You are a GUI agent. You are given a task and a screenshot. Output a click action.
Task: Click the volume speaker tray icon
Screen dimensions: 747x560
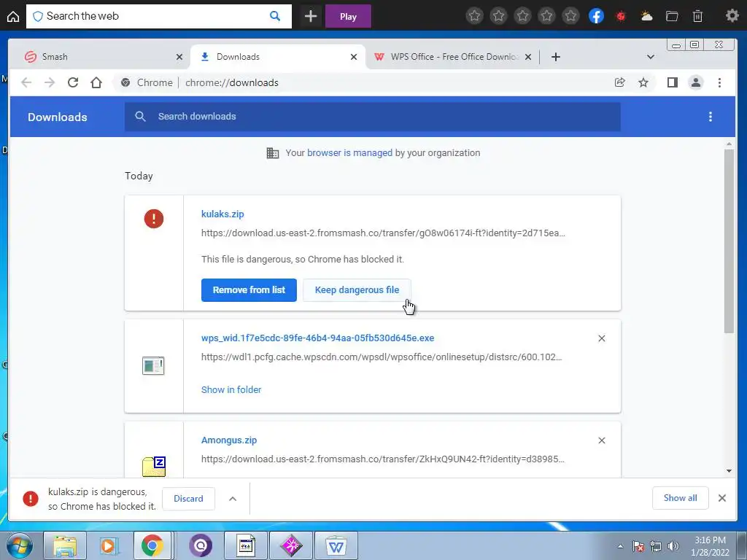tap(673, 546)
